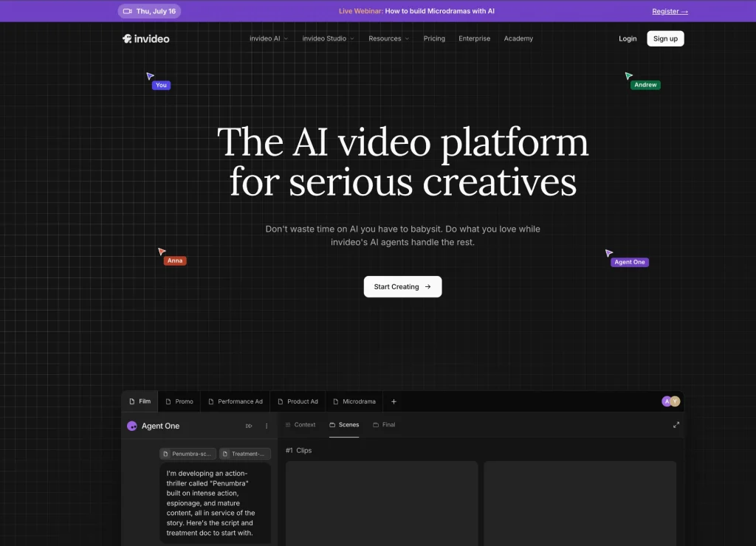Open the Penumbra-sc... file attachment

(x=188, y=454)
